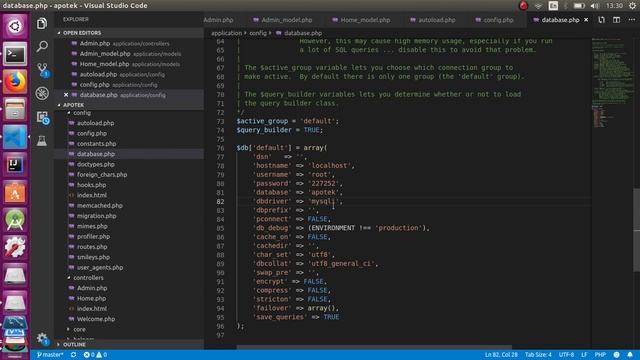Open the editor more actions ellipsis
The width and height of the screenshot is (640, 360).
pyautogui.click(x=631, y=20)
